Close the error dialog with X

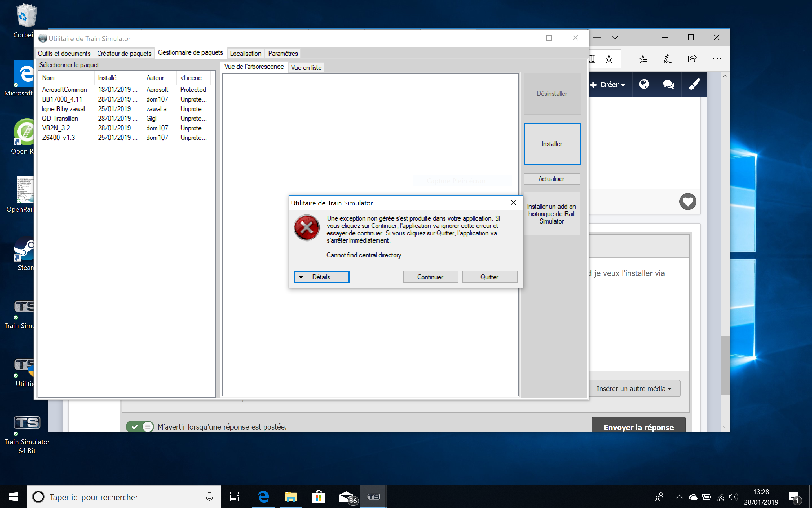coord(513,203)
